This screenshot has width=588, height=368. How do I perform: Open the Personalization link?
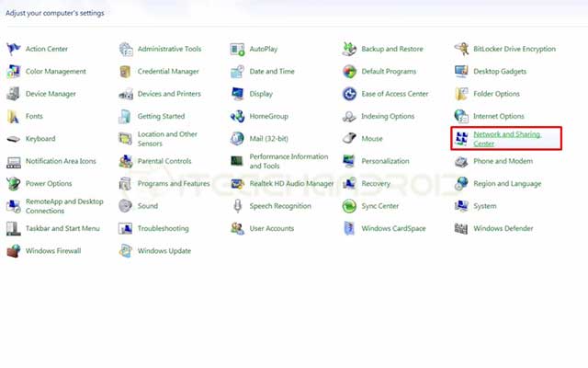[x=385, y=161]
